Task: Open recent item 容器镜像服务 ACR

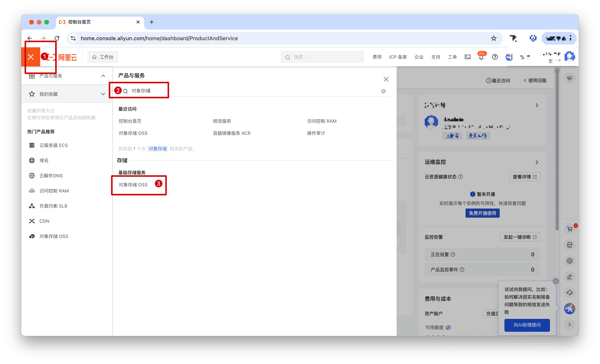Action: 232,133
